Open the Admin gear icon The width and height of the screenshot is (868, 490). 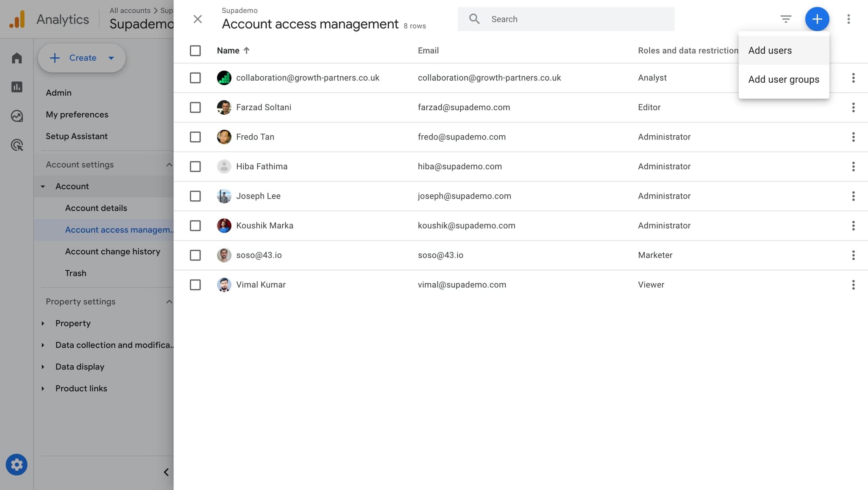pos(17,465)
